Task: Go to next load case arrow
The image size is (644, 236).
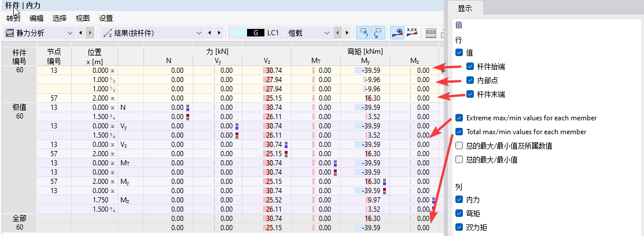Action: tap(347, 33)
